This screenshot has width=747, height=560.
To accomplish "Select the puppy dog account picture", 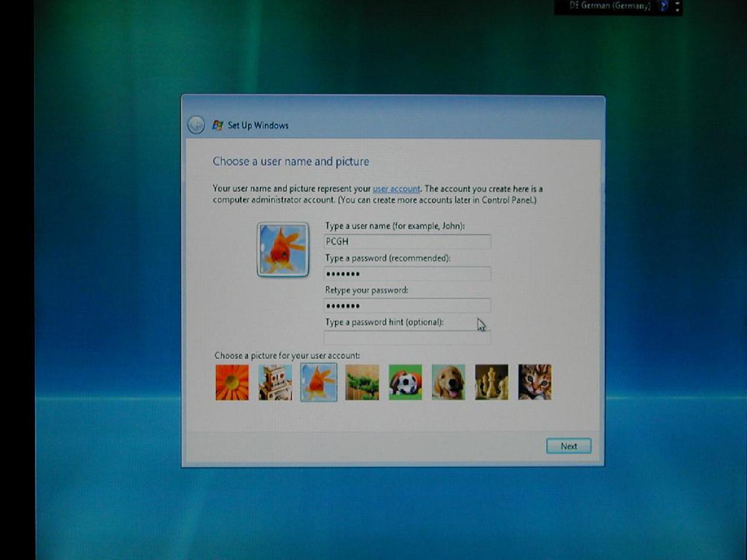I will [x=448, y=383].
